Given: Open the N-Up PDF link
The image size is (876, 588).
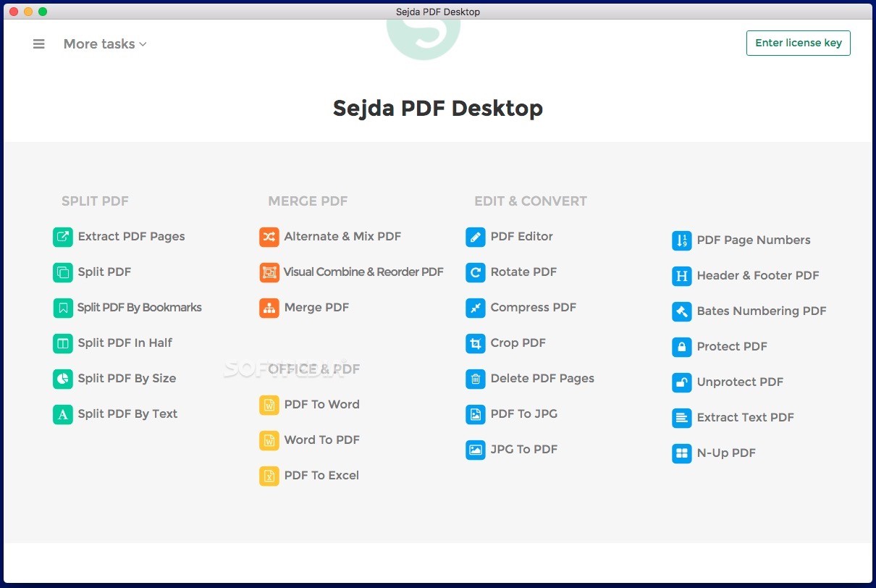Looking at the screenshot, I should coord(726,453).
